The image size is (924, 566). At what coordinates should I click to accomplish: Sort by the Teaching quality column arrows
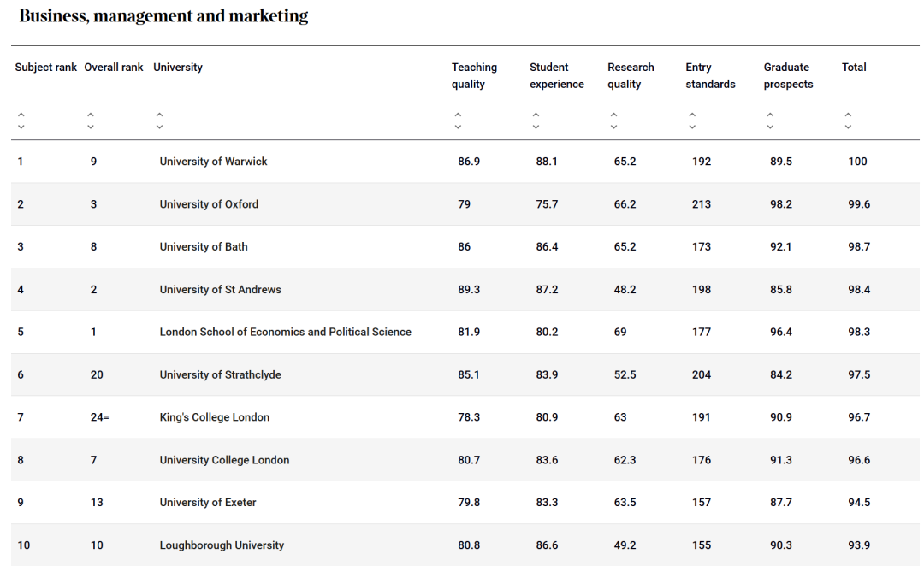click(458, 121)
